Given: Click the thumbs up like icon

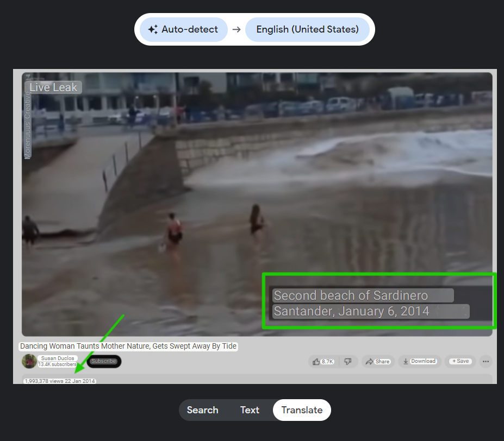Looking at the screenshot, I should [x=316, y=362].
